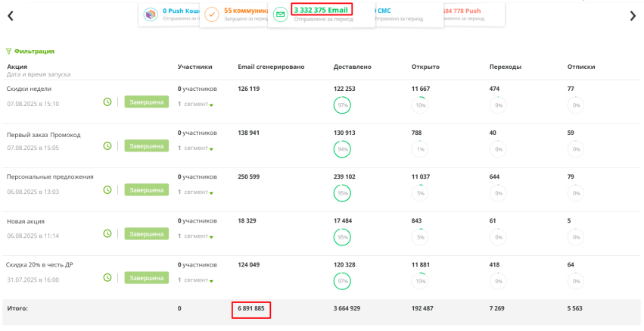Click the 97% delivered circle for Скидки недели
644x331 pixels.
[x=342, y=105]
